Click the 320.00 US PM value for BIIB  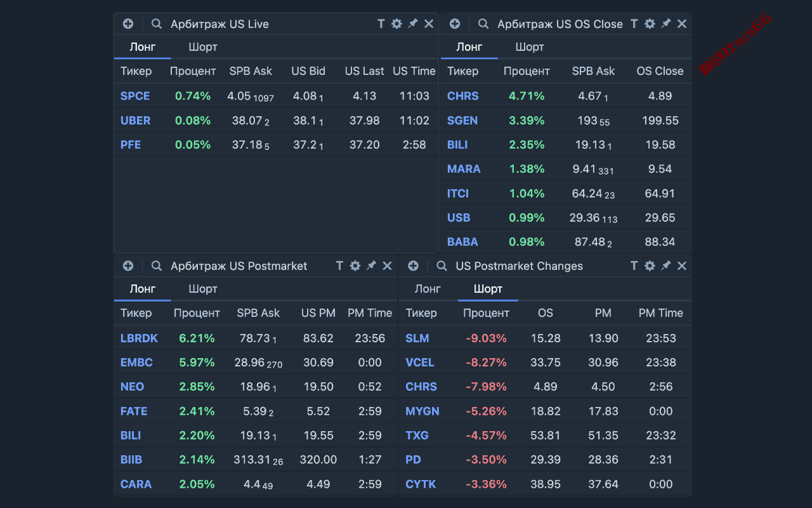coord(318,460)
